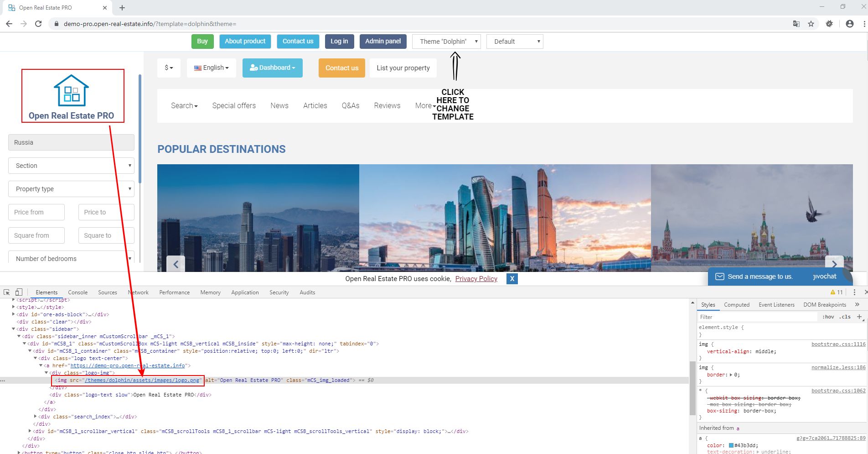Open the $ currency dropdown
This screenshot has height=454, width=868.
coord(169,68)
